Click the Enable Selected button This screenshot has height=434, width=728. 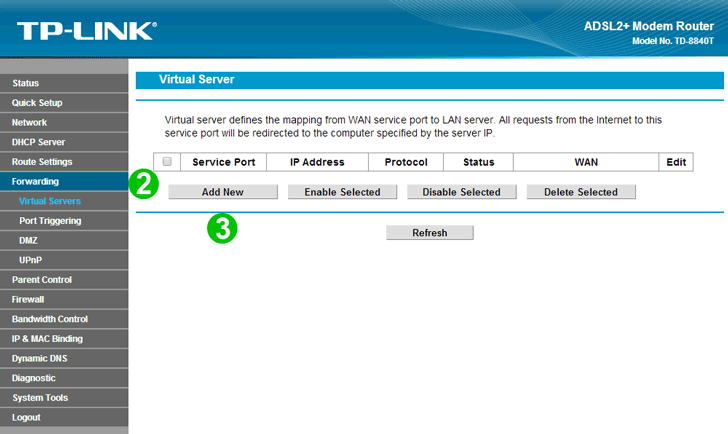click(x=342, y=192)
